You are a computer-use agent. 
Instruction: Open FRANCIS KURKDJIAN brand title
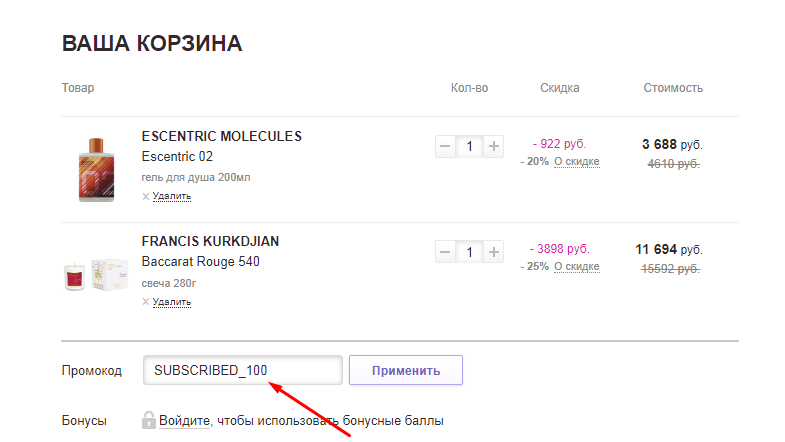click(x=210, y=242)
